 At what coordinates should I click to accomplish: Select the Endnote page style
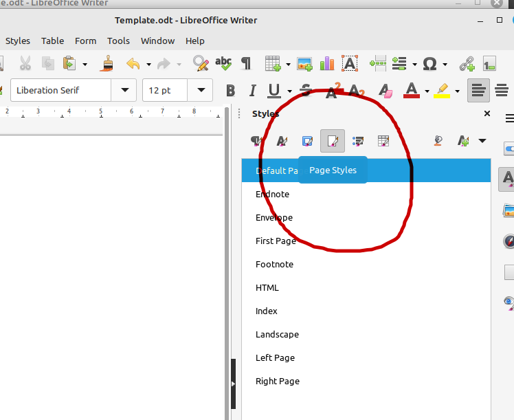[366, 194]
